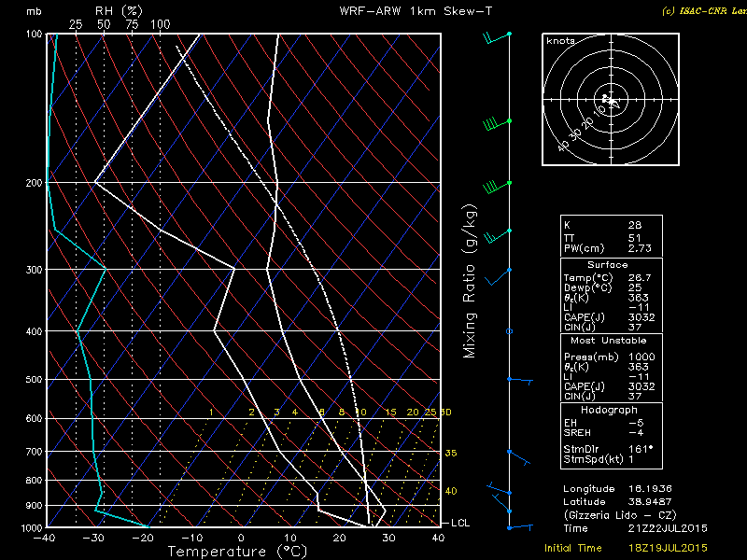Click the green wind barb at 200 mb
This screenshot has width=747, height=560.
click(497, 188)
